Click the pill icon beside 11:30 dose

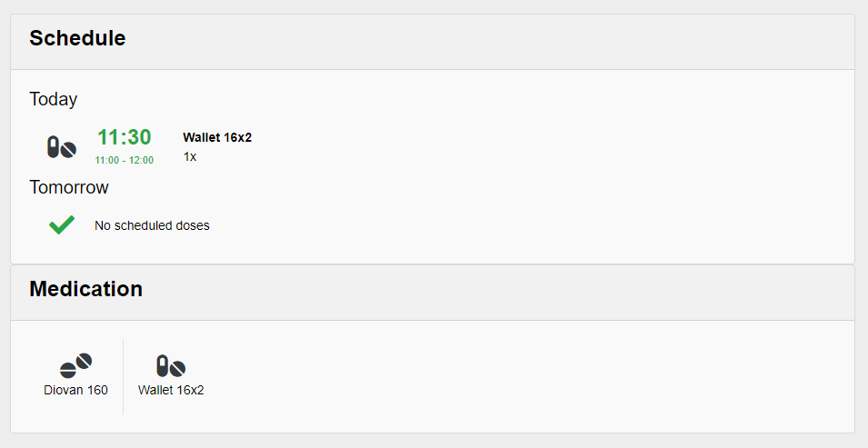(x=62, y=147)
